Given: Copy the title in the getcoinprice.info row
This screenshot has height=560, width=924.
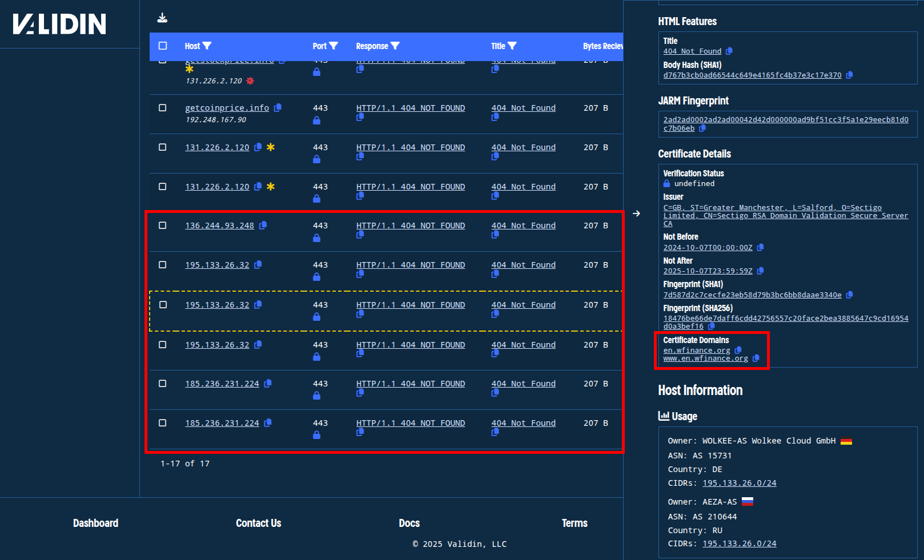Looking at the screenshot, I should click(x=495, y=117).
